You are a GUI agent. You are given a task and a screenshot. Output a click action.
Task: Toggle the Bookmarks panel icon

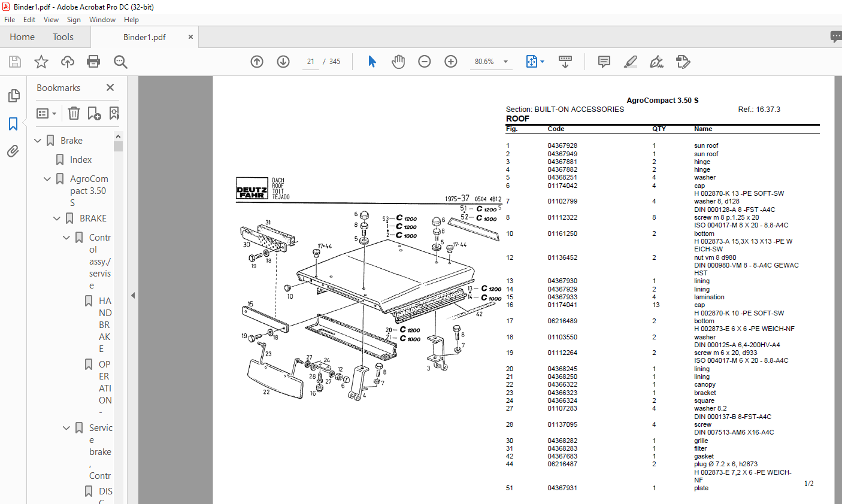pyautogui.click(x=13, y=124)
